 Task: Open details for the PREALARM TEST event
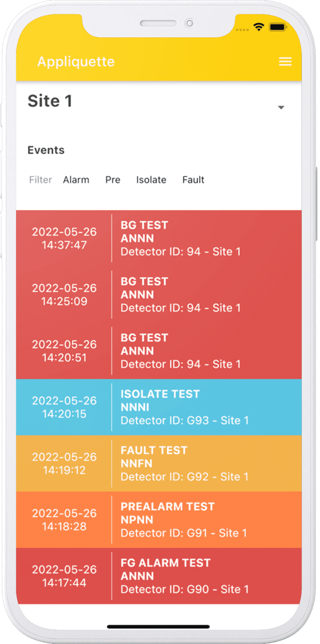[x=160, y=519]
